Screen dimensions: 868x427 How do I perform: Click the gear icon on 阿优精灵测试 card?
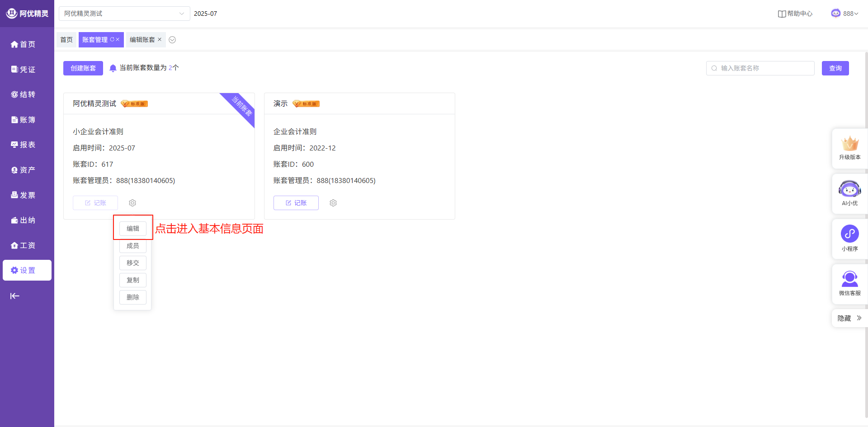click(132, 203)
